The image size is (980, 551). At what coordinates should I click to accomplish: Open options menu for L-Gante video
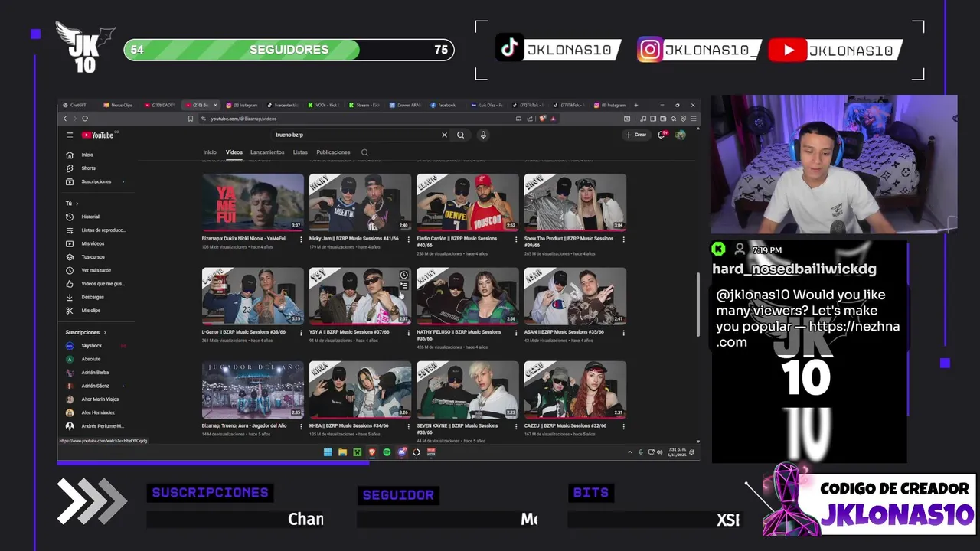tap(301, 333)
